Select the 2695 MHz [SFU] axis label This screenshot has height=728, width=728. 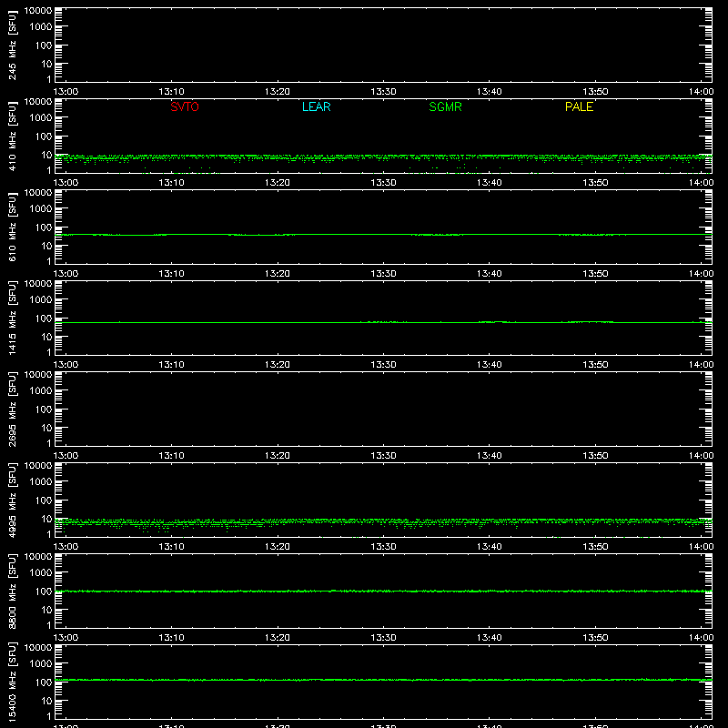[x=12, y=409]
